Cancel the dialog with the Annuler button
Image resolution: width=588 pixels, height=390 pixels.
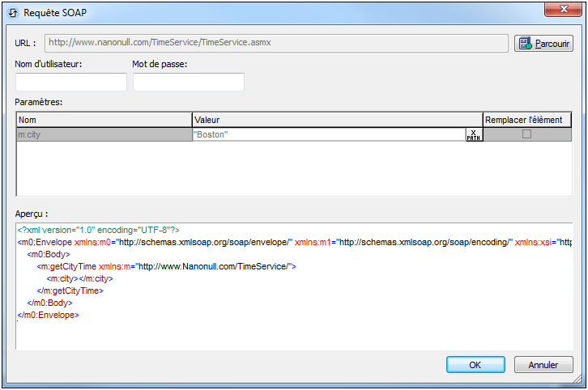pyautogui.click(x=543, y=365)
